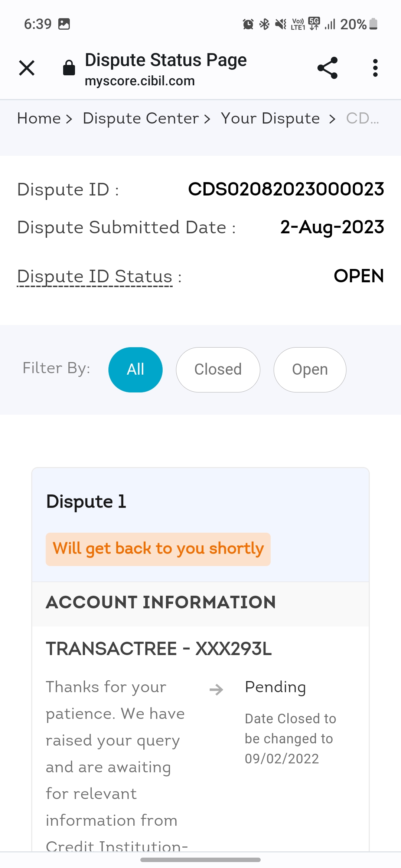Tap the Will get back to you shortly badge
This screenshot has width=401, height=868.
click(x=158, y=549)
